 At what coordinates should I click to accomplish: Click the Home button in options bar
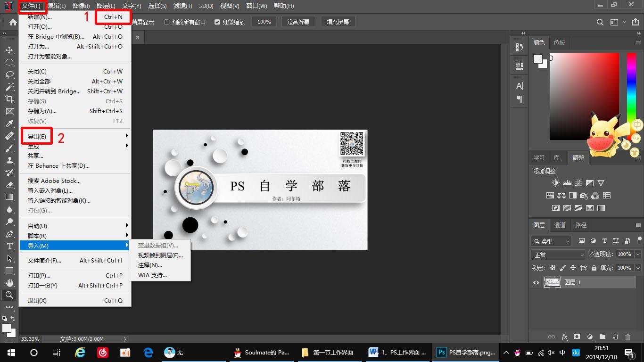point(13,22)
